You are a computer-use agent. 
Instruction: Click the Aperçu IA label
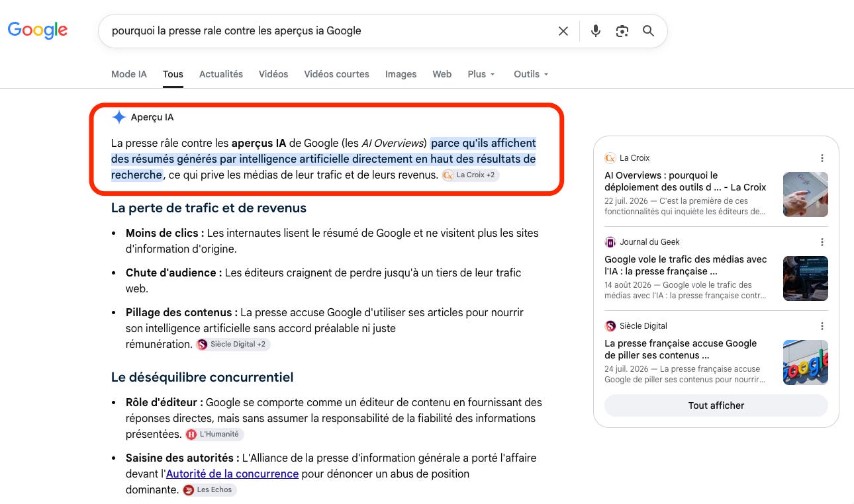(x=152, y=117)
